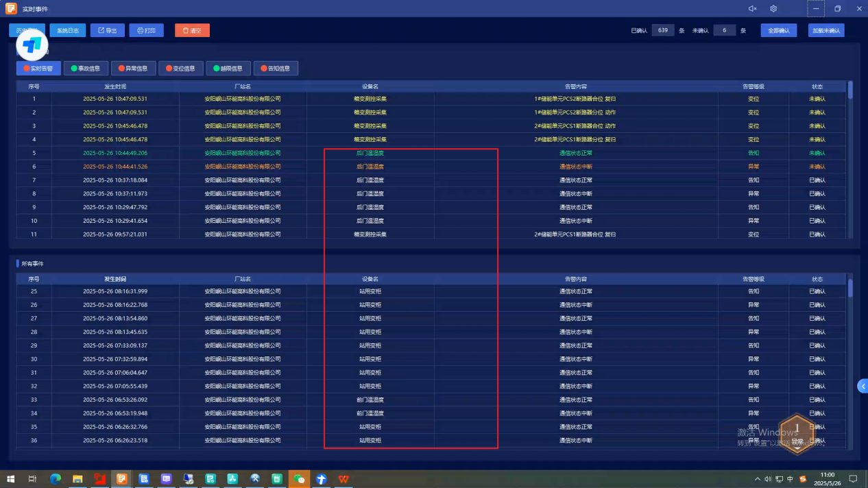Open the 系统日志 tab
Image resolution: width=868 pixels, height=488 pixels.
click(67, 31)
